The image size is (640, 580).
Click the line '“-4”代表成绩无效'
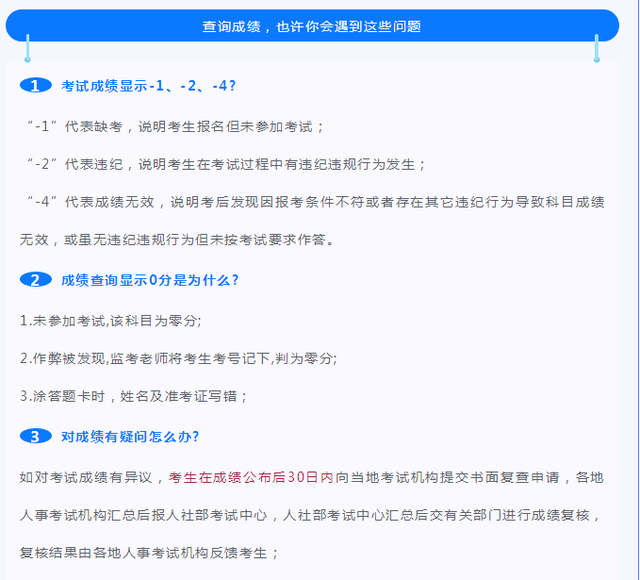315,202
